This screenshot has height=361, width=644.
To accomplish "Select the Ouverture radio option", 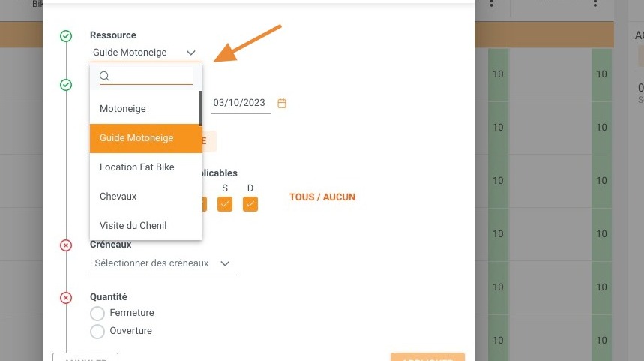I will (97, 332).
